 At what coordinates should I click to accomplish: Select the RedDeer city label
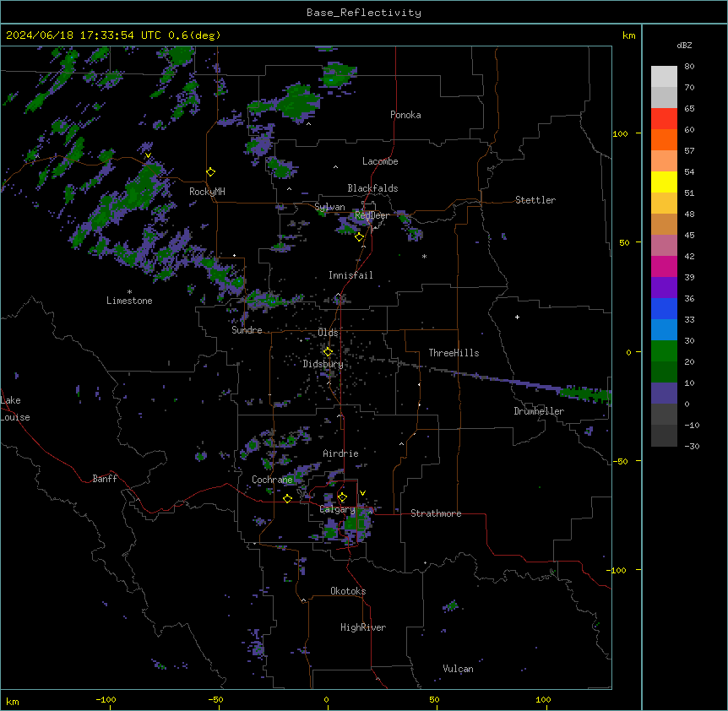tap(372, 215)
